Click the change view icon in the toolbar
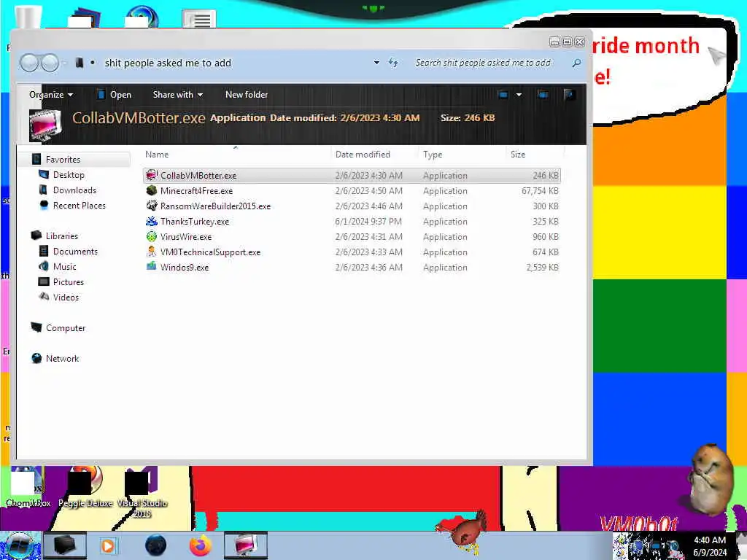Screen dimensions: 747x560 503,94
